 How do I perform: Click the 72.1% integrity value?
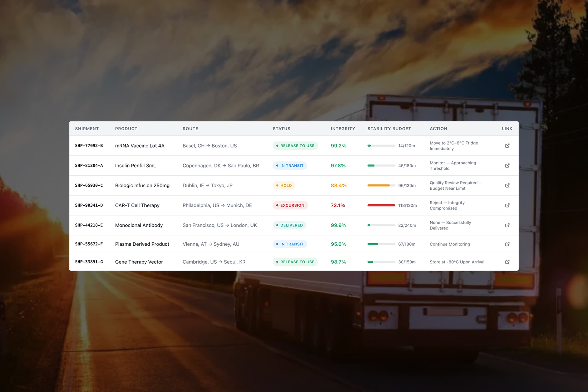pos(338,205)
